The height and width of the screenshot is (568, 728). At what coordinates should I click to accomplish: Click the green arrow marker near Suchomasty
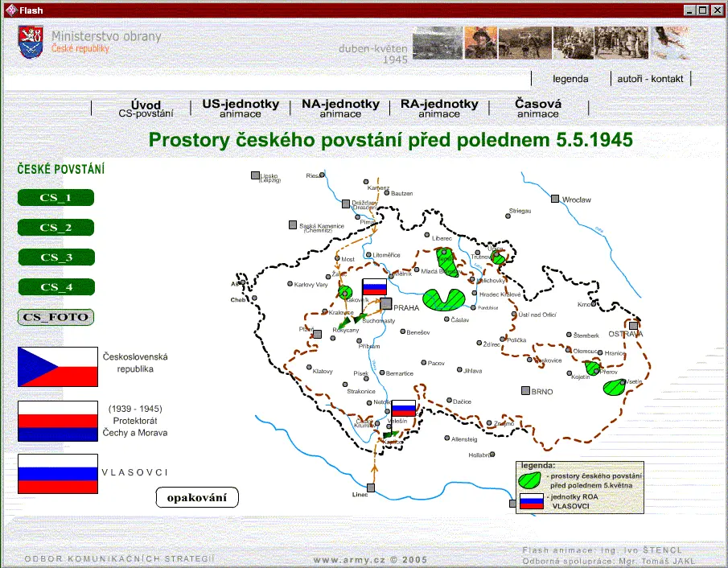point(360,319)
